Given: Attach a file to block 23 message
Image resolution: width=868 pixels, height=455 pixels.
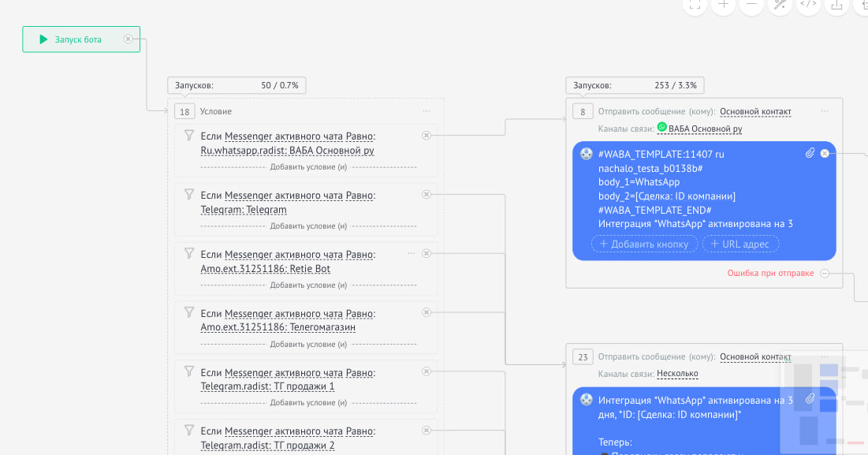Looking at the screenshot, I should 810,398.
